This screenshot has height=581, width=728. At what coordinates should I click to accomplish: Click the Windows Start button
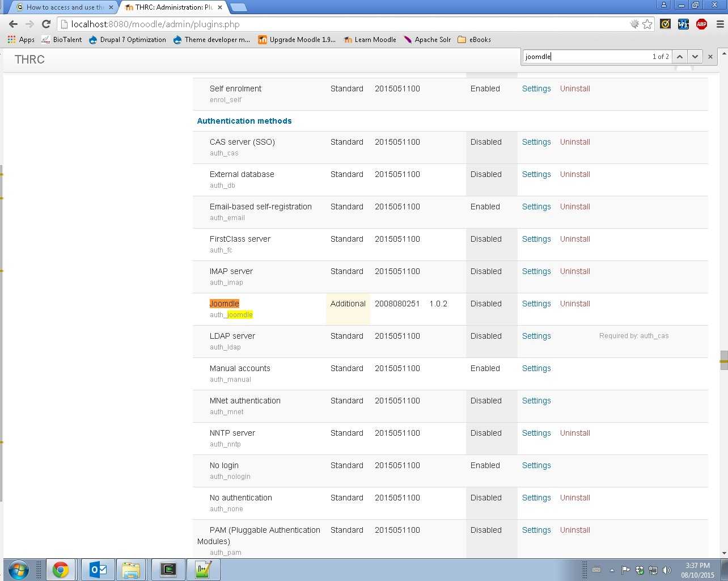click(18, 569)
